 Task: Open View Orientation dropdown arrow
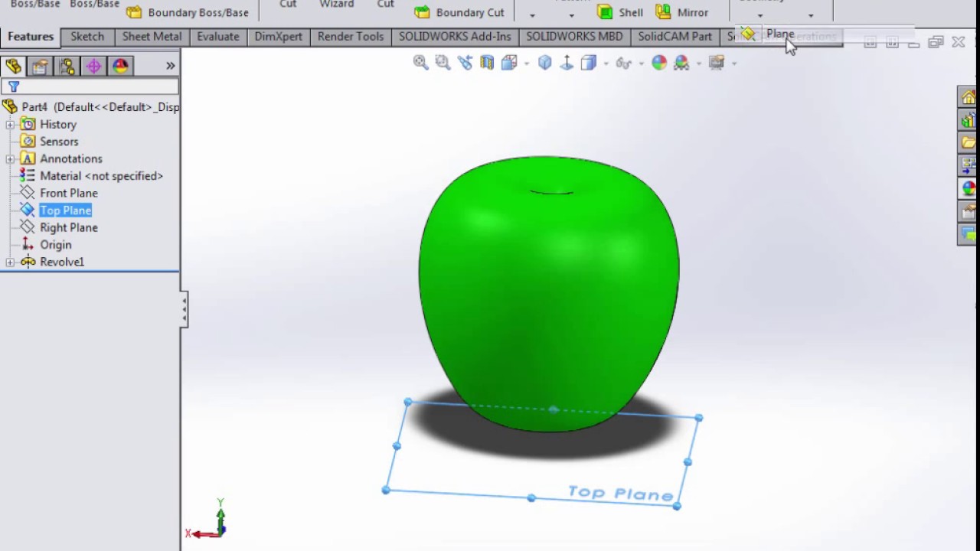(527, 64)
